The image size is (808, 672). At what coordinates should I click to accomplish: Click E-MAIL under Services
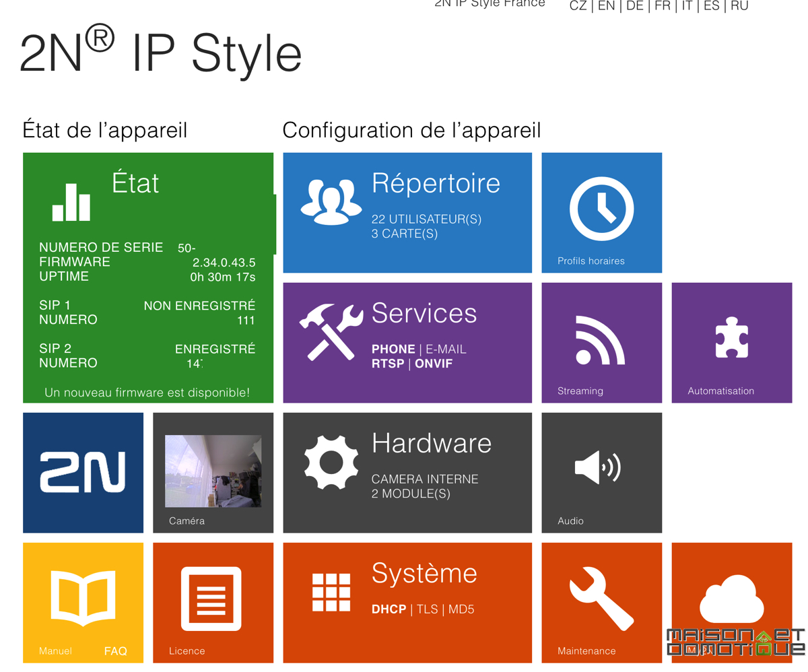point(446,349)
